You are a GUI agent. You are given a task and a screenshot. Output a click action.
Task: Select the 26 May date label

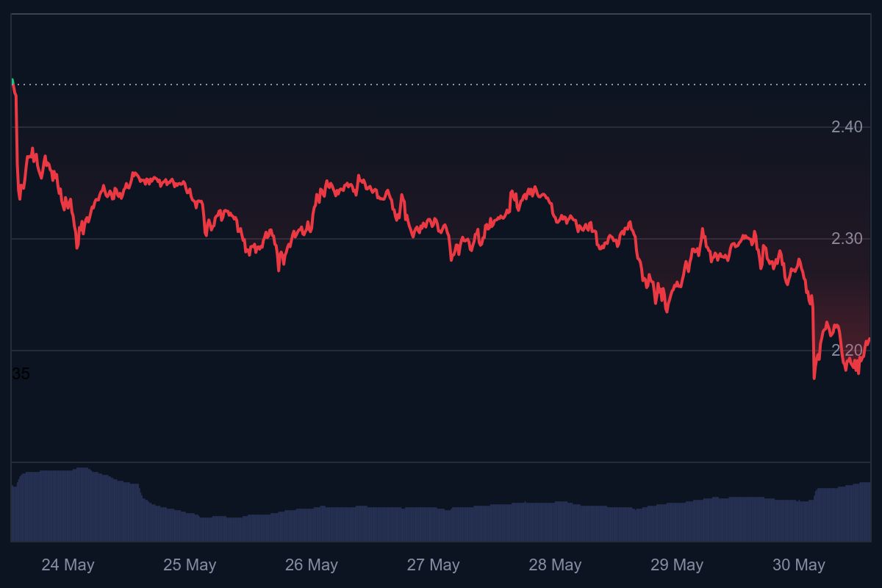(312, 565)
